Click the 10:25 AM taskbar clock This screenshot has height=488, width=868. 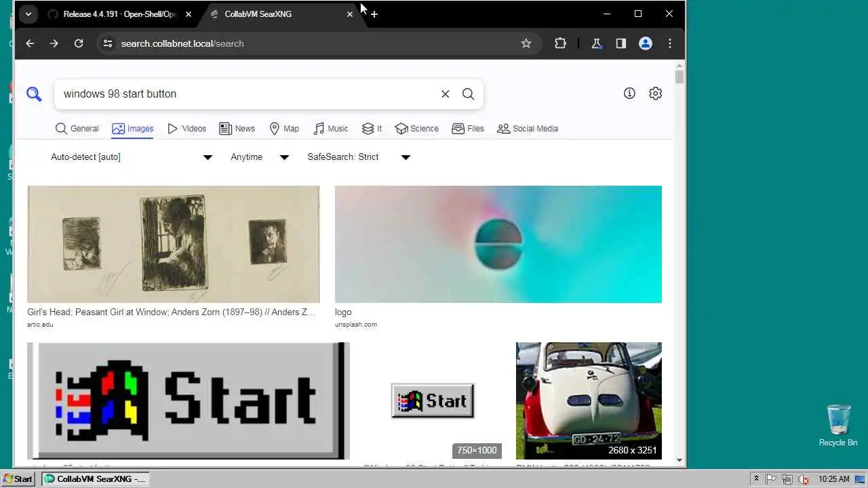pos(833,479)
